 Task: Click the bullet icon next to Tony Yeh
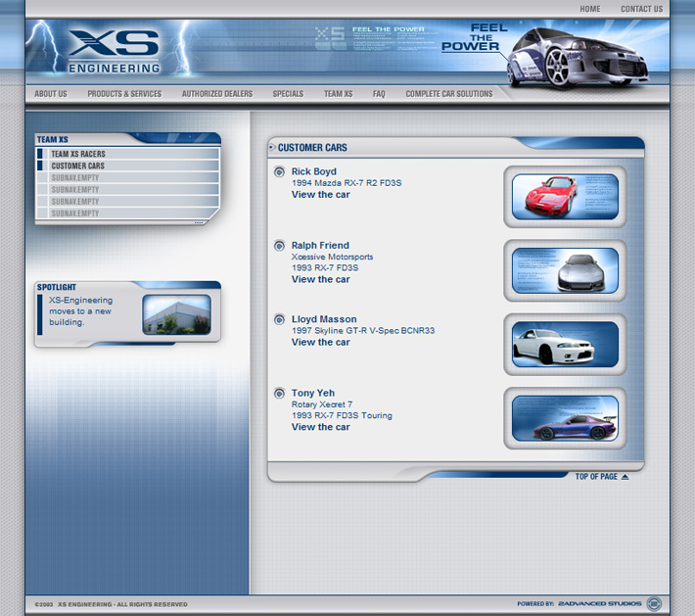point(279,393)
